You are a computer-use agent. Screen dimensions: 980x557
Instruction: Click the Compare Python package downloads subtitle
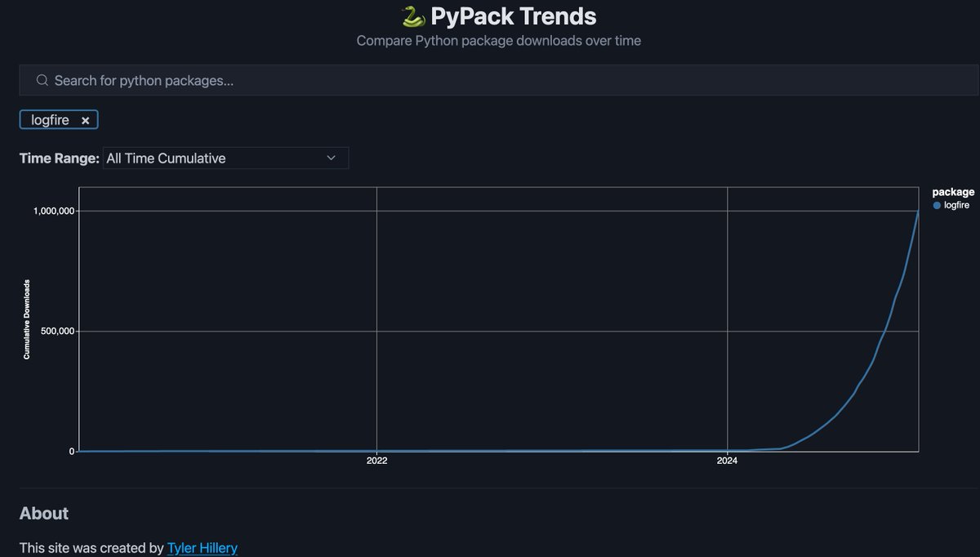499,40
